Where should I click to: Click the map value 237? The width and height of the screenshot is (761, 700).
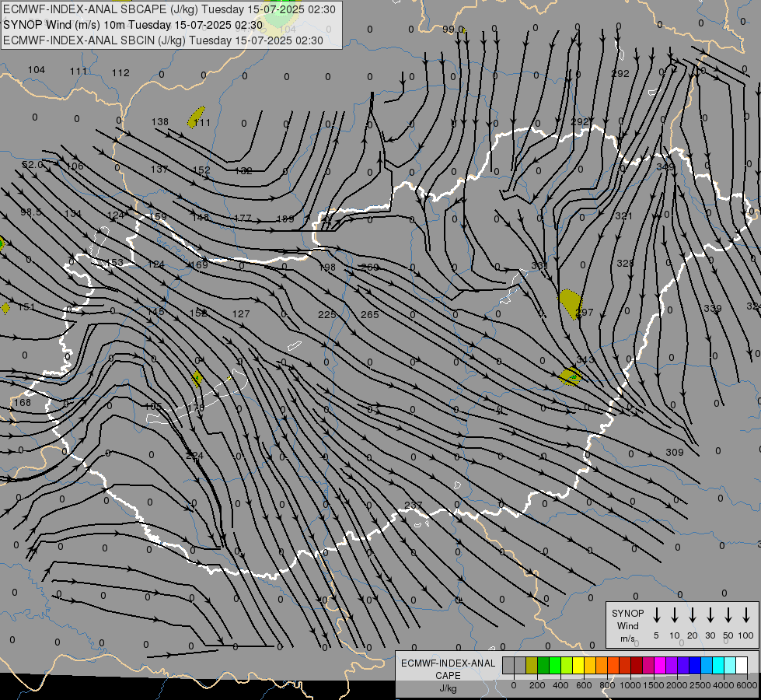point(413,505)
